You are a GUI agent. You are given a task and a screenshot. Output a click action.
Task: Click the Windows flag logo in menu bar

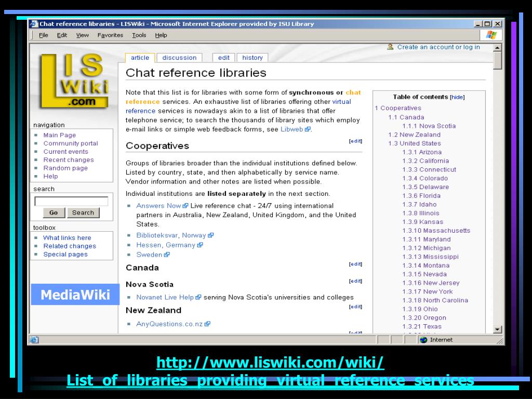[x=491, y=35]
